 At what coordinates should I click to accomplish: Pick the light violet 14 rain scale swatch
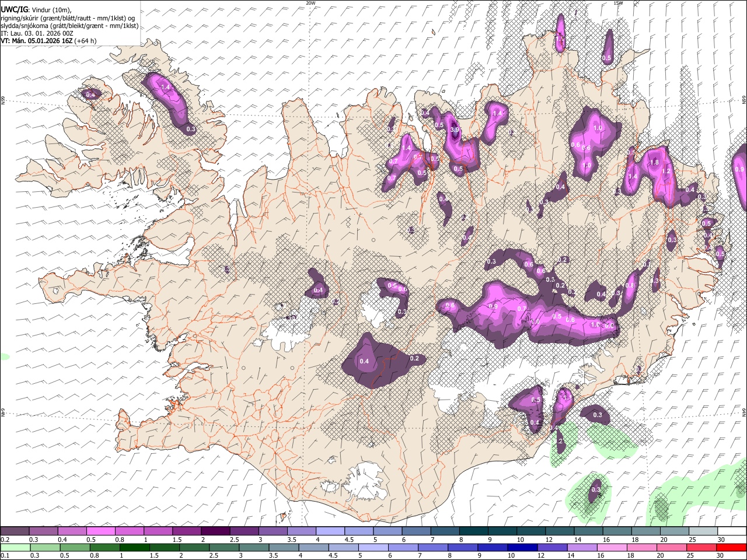[x=581, y=548]
